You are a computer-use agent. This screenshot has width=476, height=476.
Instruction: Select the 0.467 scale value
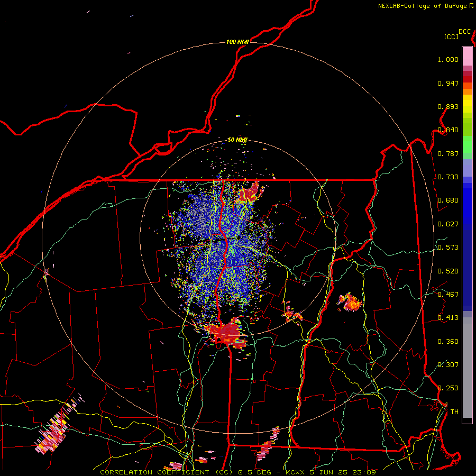448,295
